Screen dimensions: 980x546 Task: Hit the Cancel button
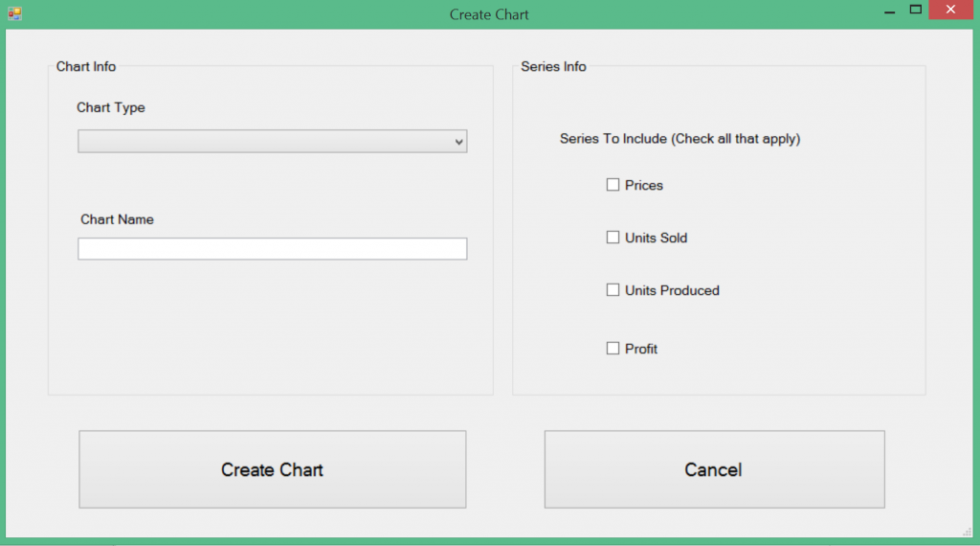click(x=714, y=469)
